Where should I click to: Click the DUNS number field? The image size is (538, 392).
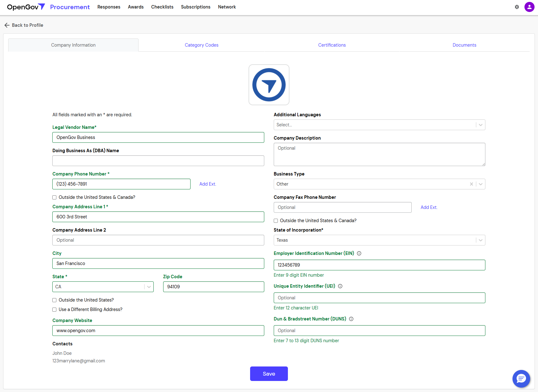click(x=380, y=331)
